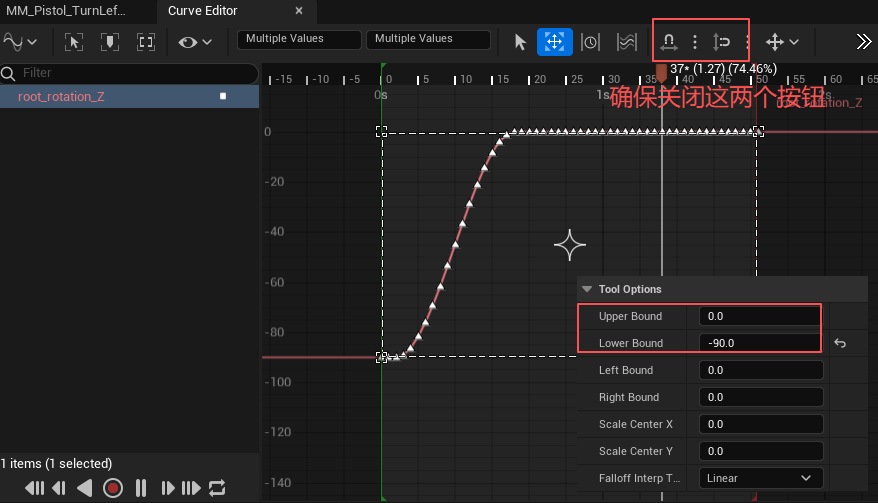Play animation in reverse
Viewport: 878px width, 503px height.
pyautogui.click(x=85, y=488)
